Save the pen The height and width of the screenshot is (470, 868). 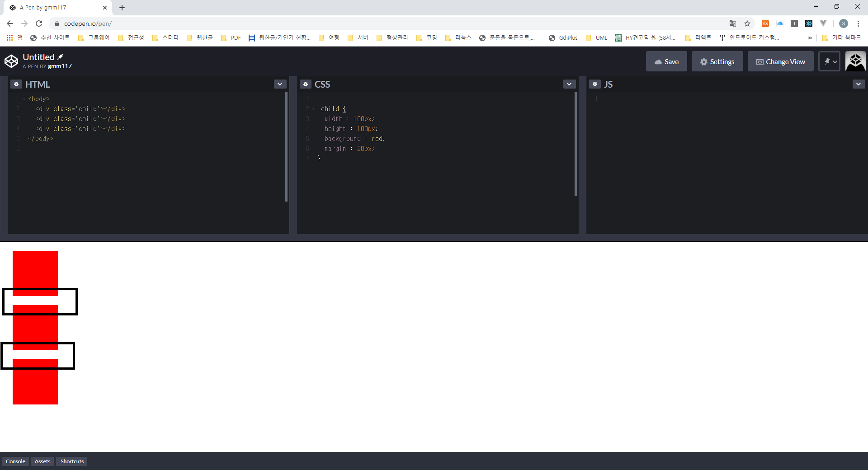pos(666,61)
